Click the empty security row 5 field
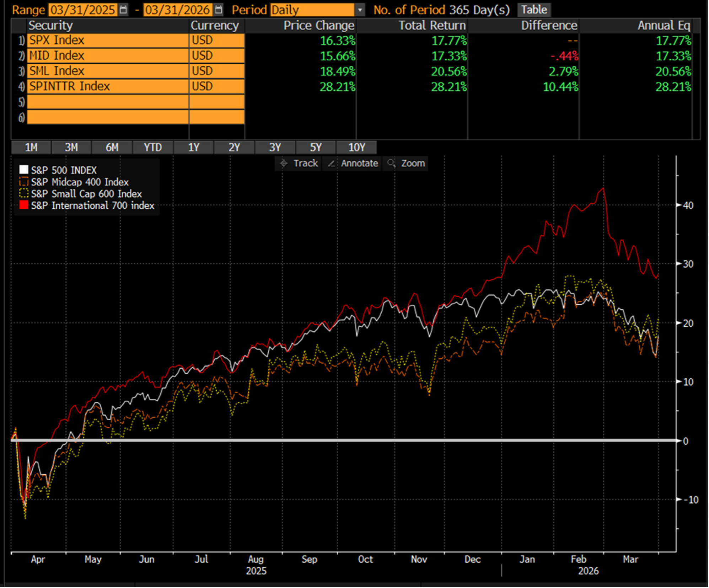 (107, 102)
